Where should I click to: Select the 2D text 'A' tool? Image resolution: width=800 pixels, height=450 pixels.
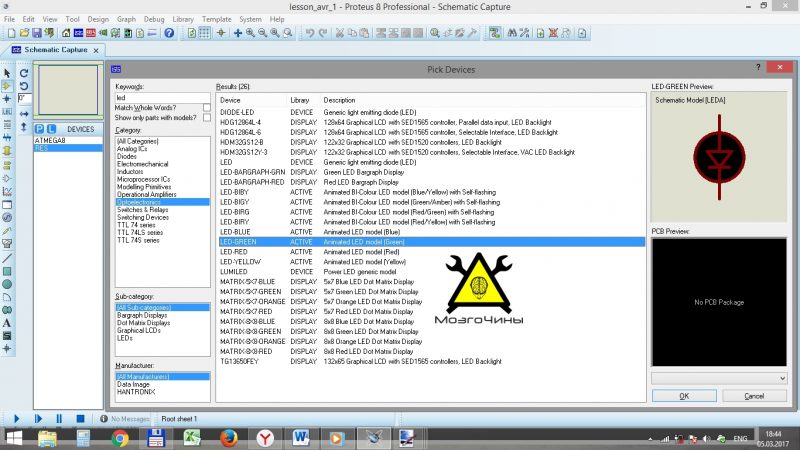pos(7,323)
